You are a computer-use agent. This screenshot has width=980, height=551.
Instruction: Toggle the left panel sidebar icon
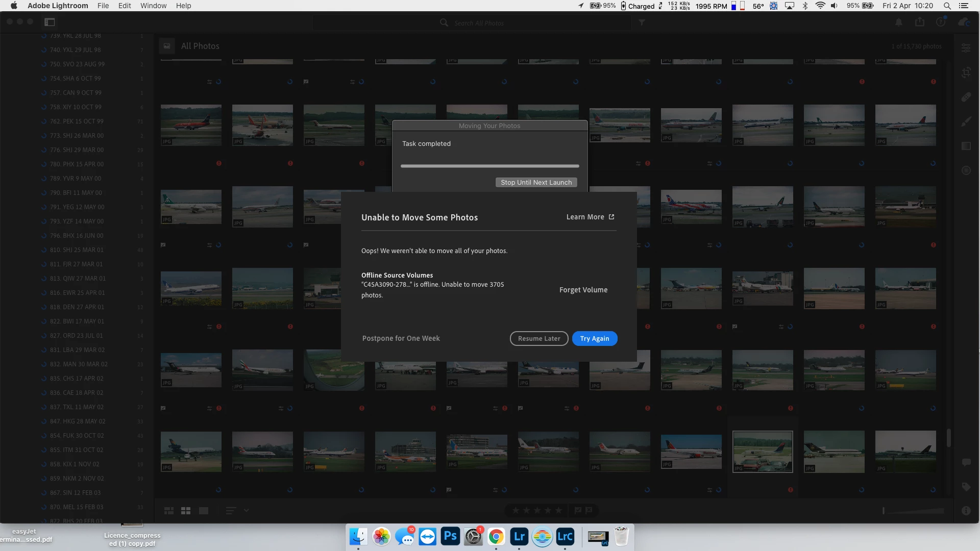50,22
